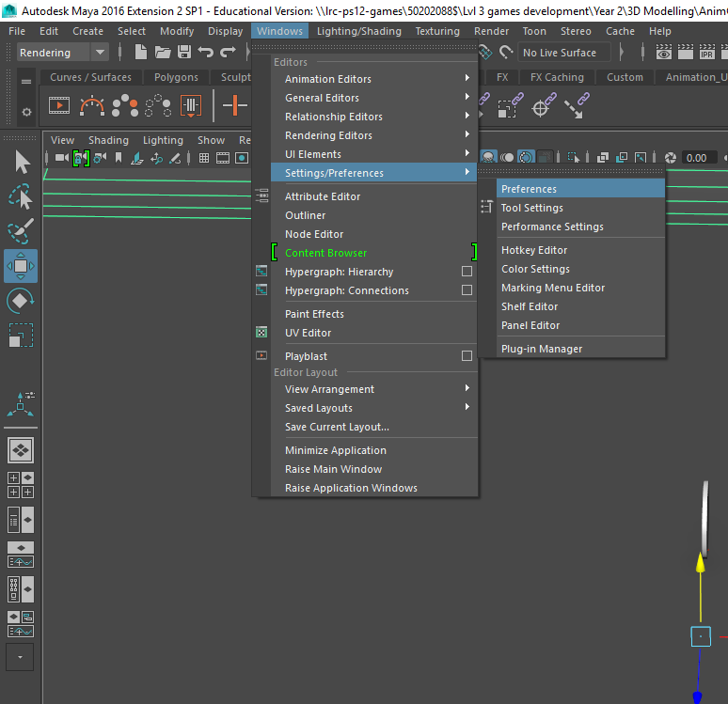The width and height of the screenshot is (728, 704).
Task: Click the bake animation shelf icon
Action: click(191, 106)
